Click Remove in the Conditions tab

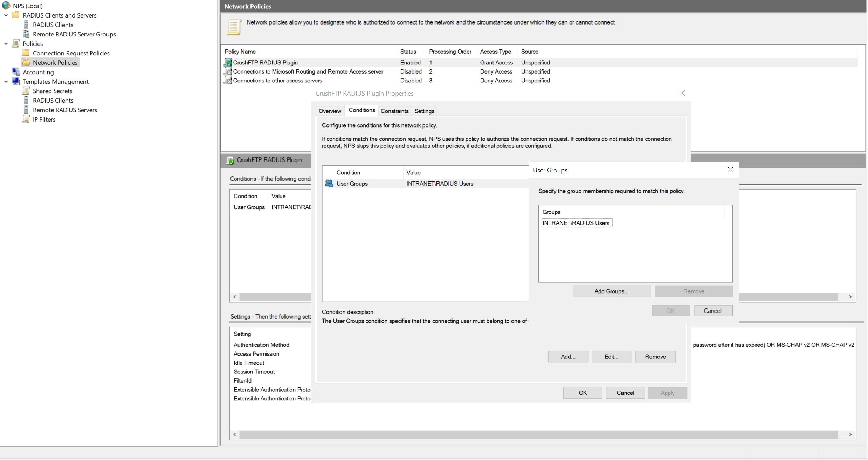point(655,356)
